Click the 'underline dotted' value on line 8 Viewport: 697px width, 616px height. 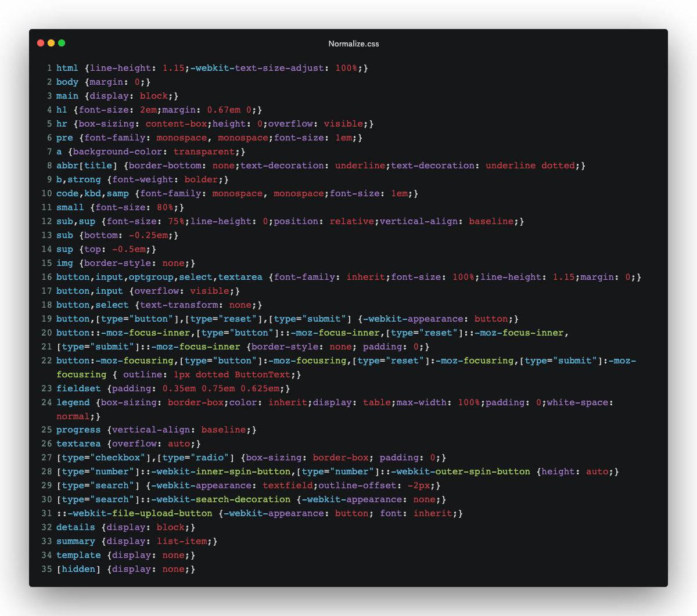point(530,165)
